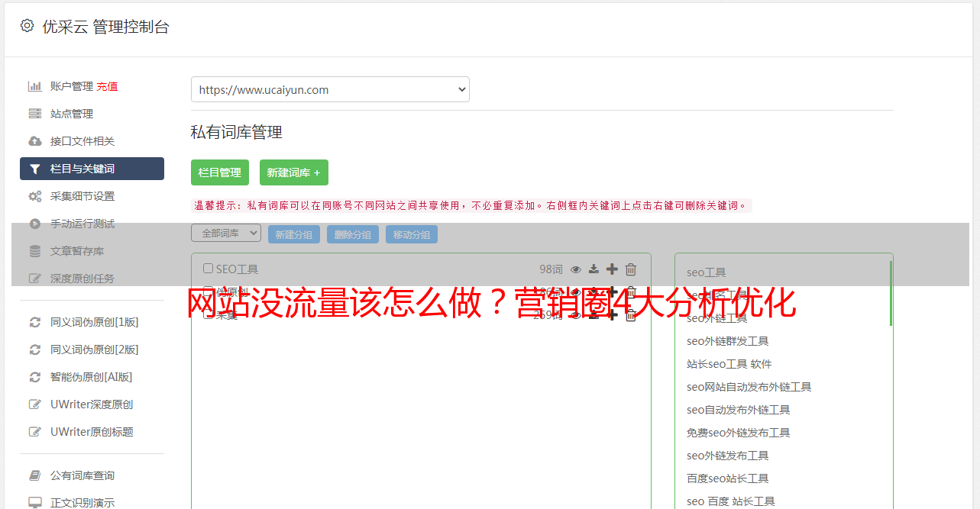Click the 98词 count in SEO工具 row
Viewport: 980px width, 509px height.
pyautogui.click(x=551, y=269)
